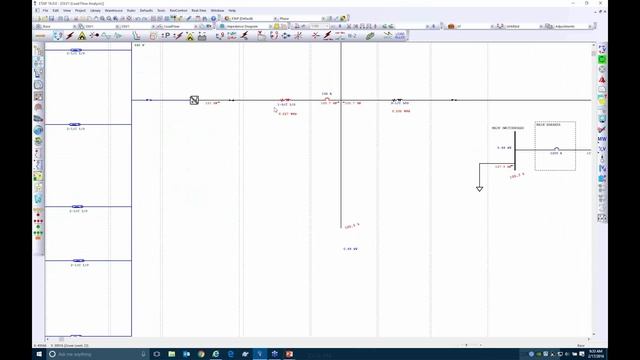The height and width of the screenshot is (360, 640).
Task: Toggle MW display unit on right toolbar
Action: click(x=602, y=139)
